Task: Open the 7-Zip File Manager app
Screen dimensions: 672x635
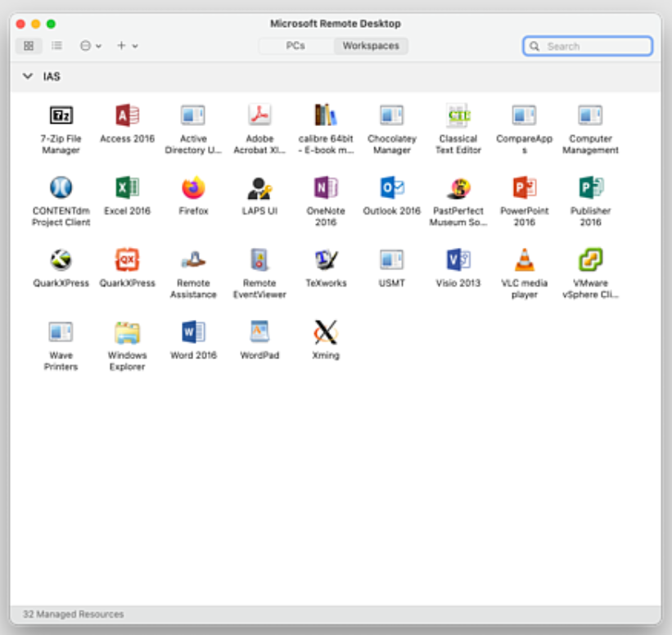Action: pos(61,116)
